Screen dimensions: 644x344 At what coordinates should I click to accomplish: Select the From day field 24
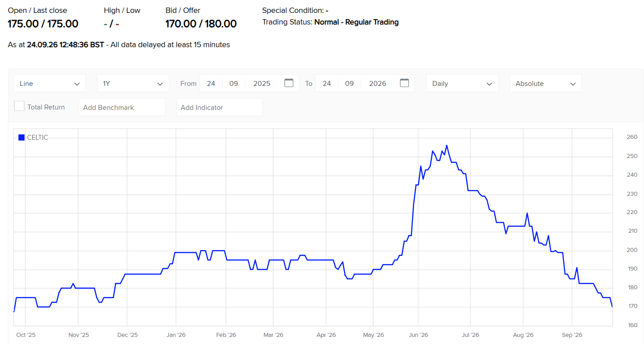click(211, 83)
